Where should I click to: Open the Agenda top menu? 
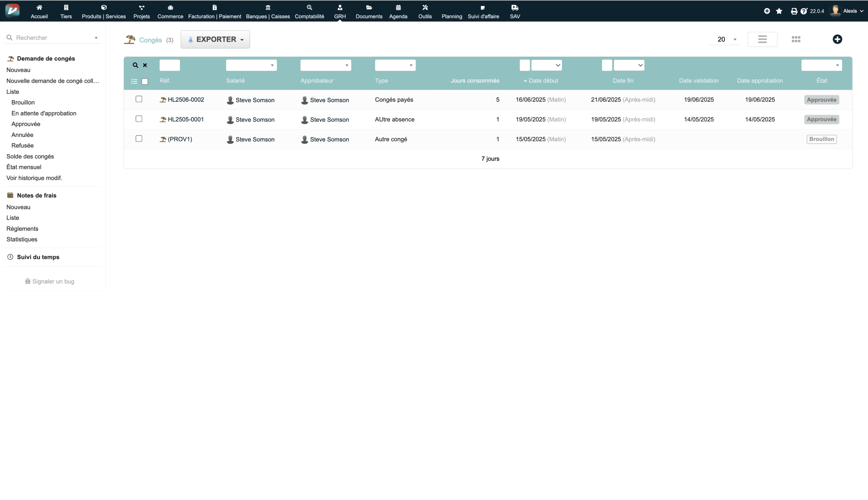coord(398,11)
